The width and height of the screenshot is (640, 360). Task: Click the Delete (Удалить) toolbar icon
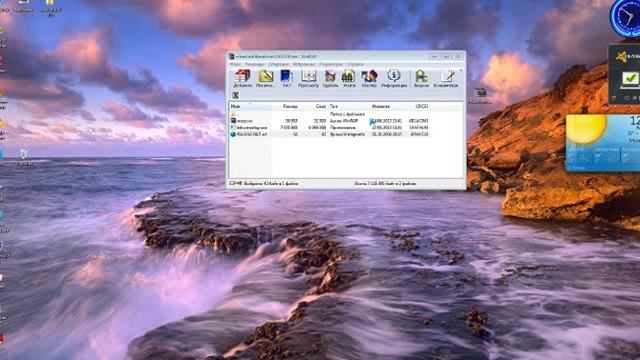330,78
